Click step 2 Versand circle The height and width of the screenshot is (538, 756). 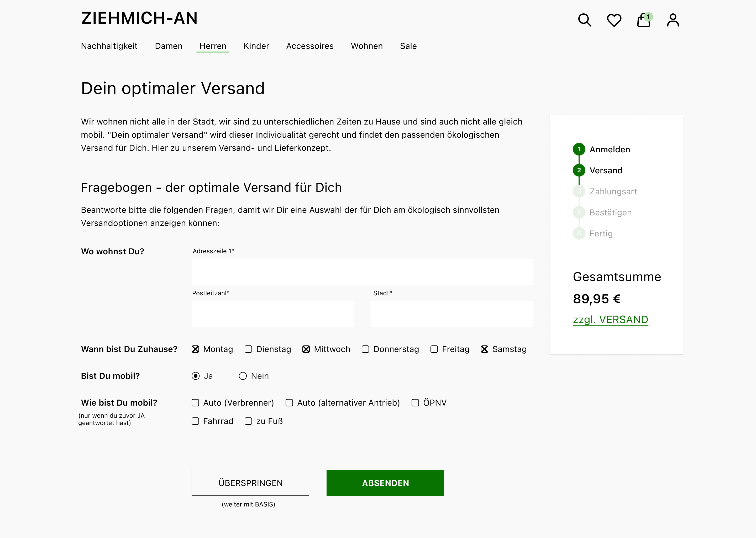coord(579,170)
